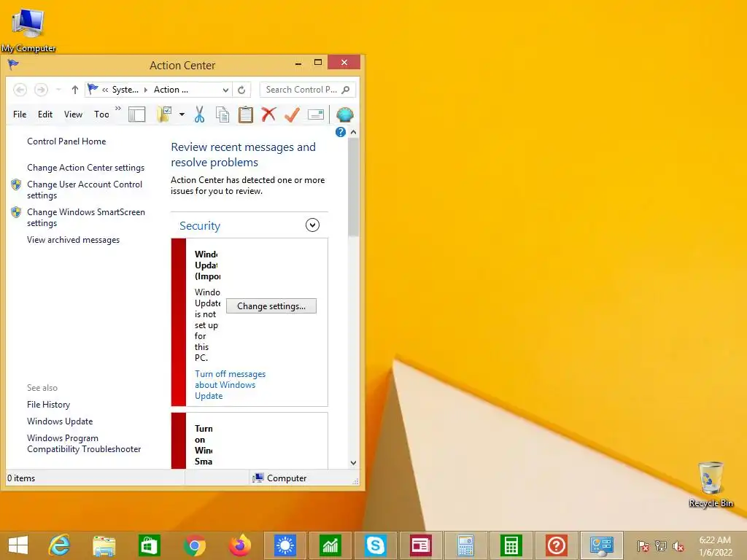Expand the hidden menu chevron after Too

point(118,109)
